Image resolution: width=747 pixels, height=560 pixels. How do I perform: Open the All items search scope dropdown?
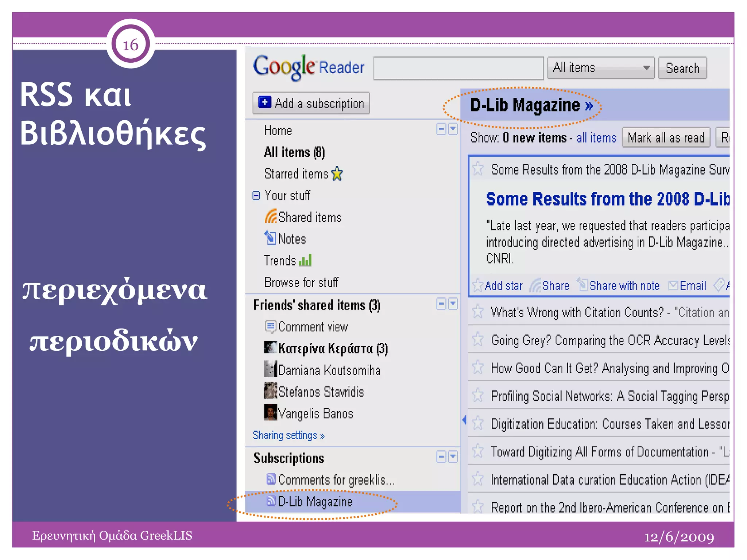point(601,68)
